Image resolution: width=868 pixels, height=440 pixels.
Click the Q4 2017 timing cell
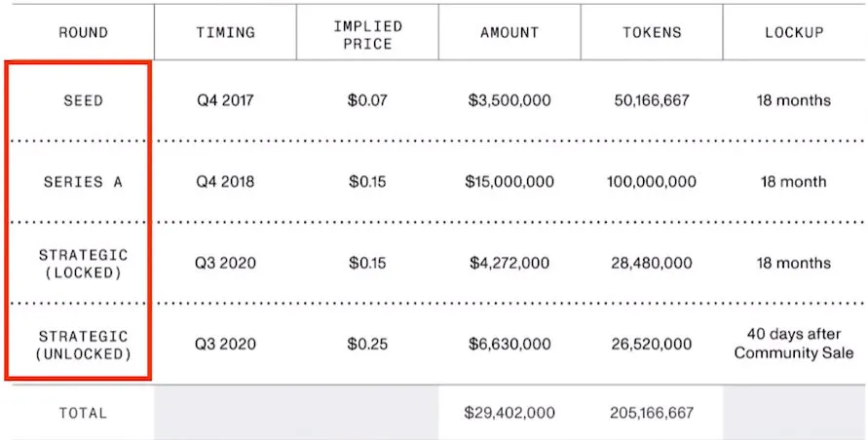coord(224,100)
